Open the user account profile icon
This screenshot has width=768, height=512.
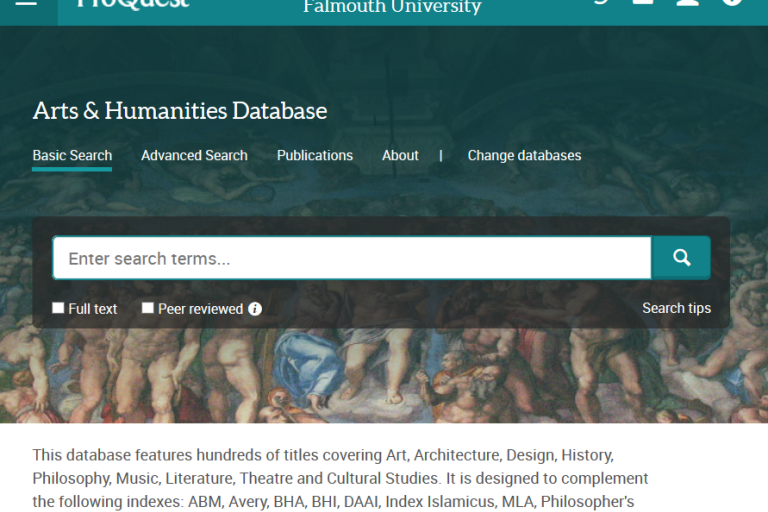(x=687, y=2)
